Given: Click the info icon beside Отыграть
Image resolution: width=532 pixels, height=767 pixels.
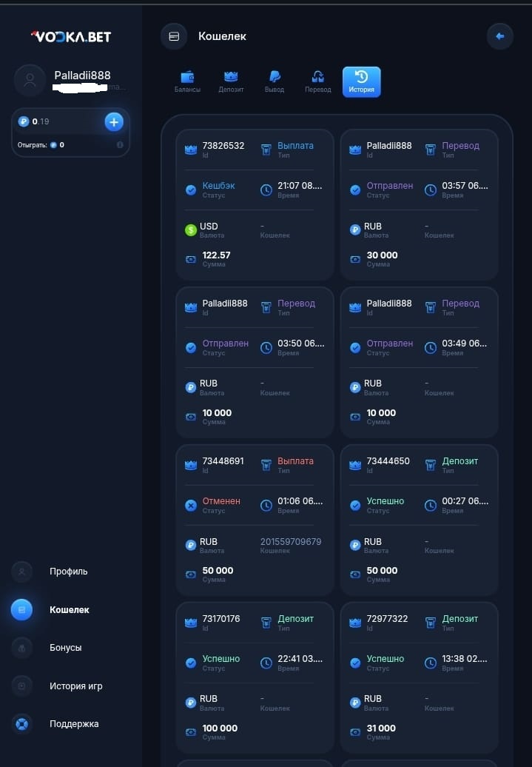Looking at the screenshot, I should (120, 145).
